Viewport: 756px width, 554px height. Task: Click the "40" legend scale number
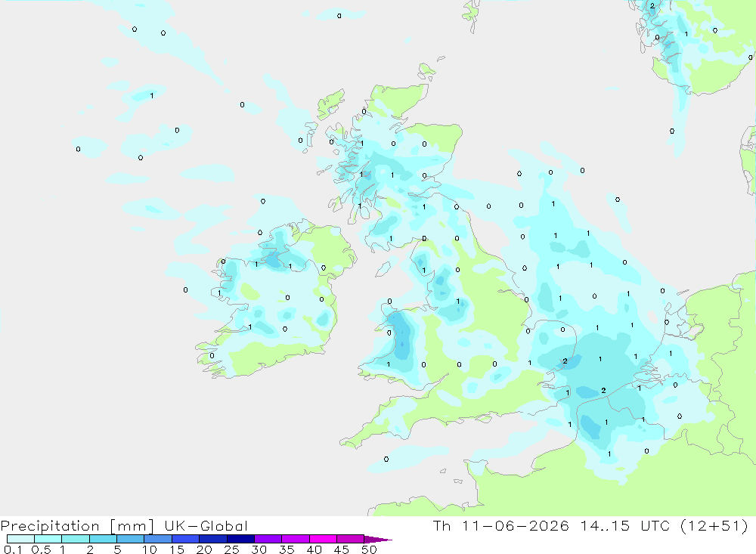(x=314, y=549)
